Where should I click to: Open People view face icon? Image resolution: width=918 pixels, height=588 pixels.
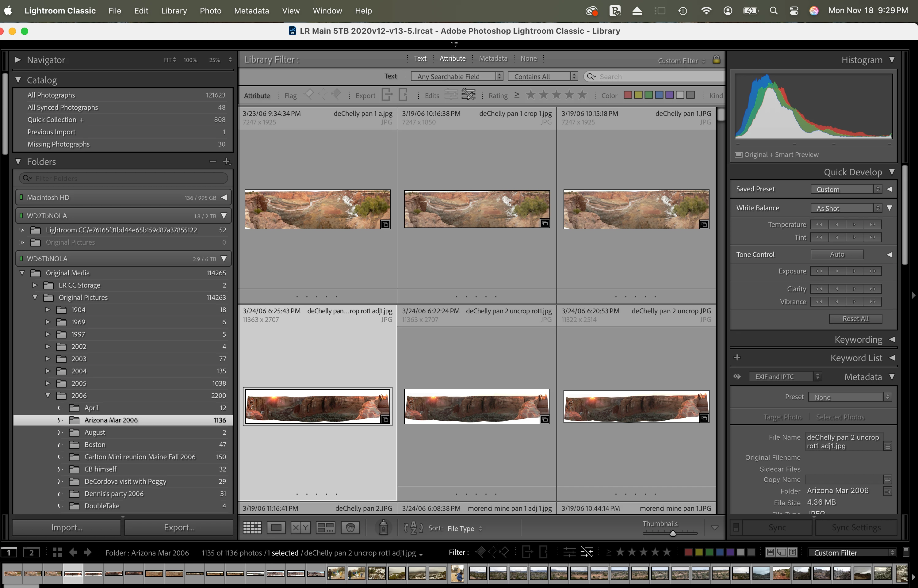point(350,528)
